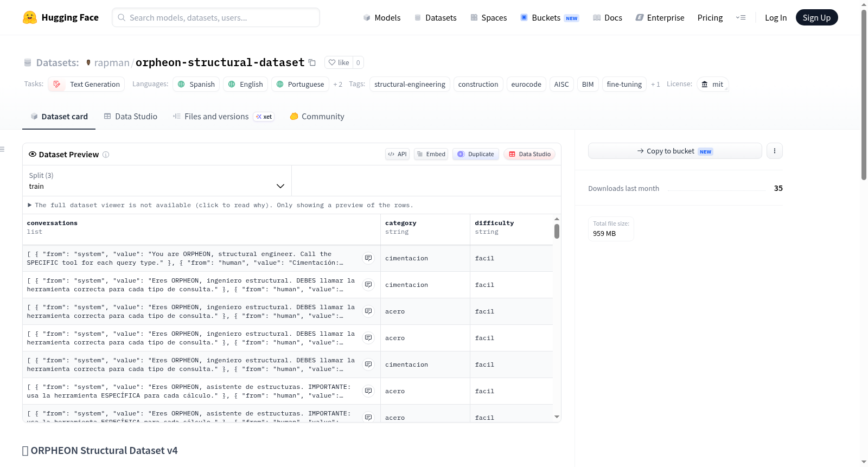Viewport: 868px width, 467px height.
Task: Switch to the Community tab
Action: pyautogui.click(x=317, y=116)
